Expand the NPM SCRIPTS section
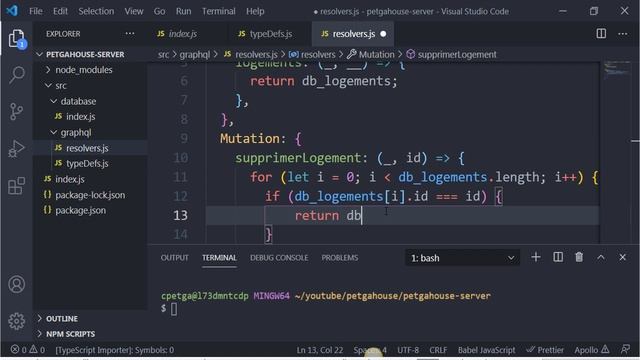The image size is (640, 360). [x=70, y=334]
